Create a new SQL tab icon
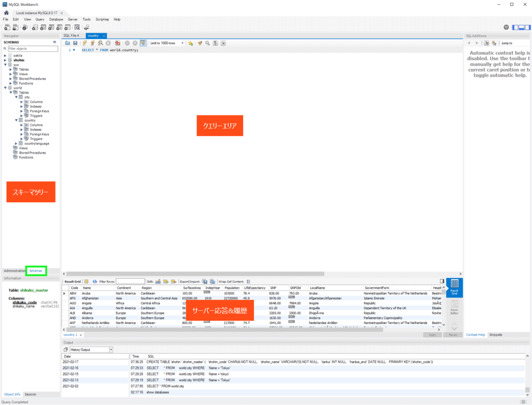 [7, 28]
